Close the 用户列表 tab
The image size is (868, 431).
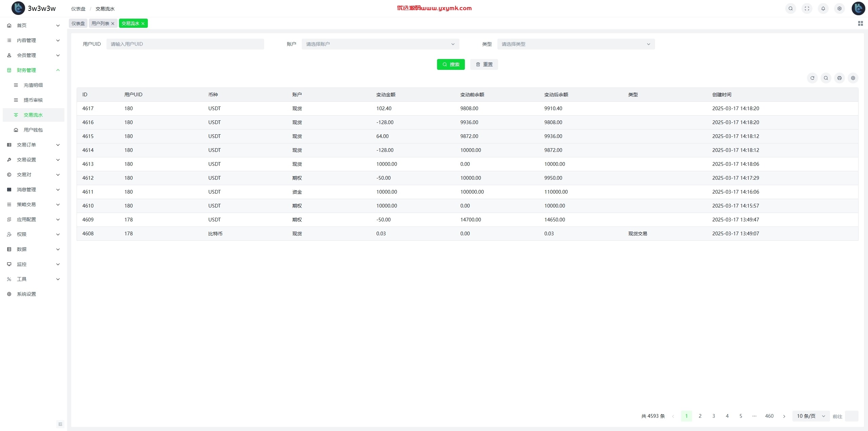[113, 24]
